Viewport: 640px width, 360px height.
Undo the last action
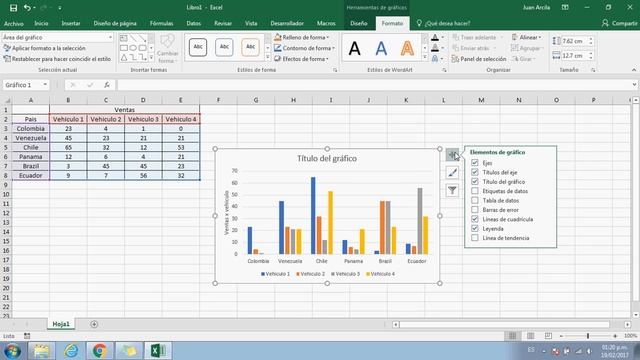pos(27,8)
